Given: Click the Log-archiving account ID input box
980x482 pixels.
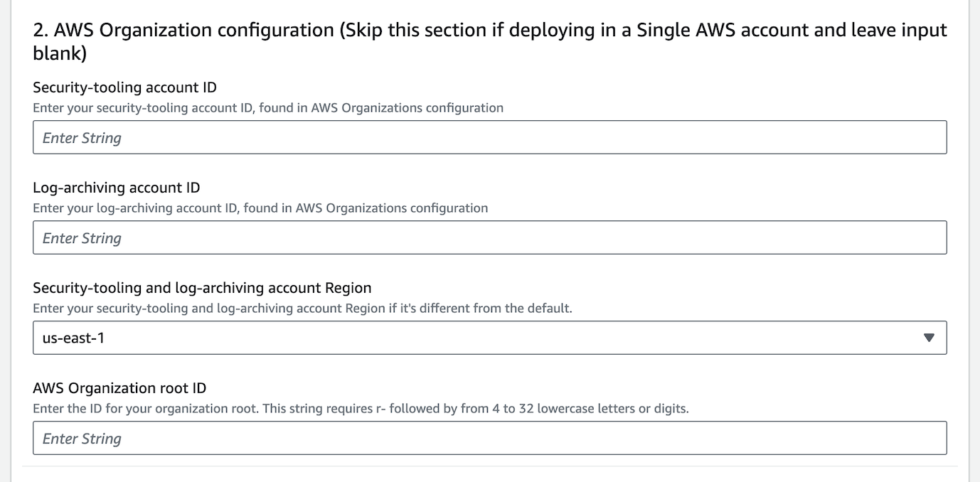Looking at the screenshot, I should click(x=284, y=237).
